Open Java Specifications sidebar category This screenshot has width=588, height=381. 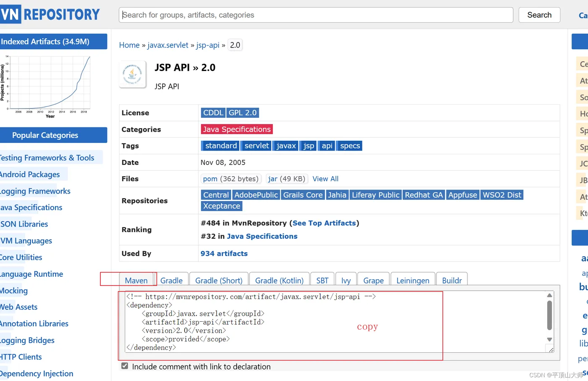coord(31,207)
